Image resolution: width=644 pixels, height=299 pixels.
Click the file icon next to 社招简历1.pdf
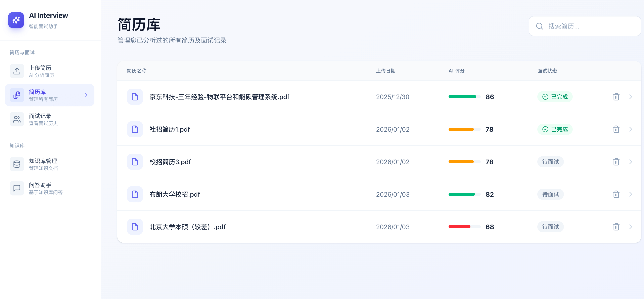point(135,129)
